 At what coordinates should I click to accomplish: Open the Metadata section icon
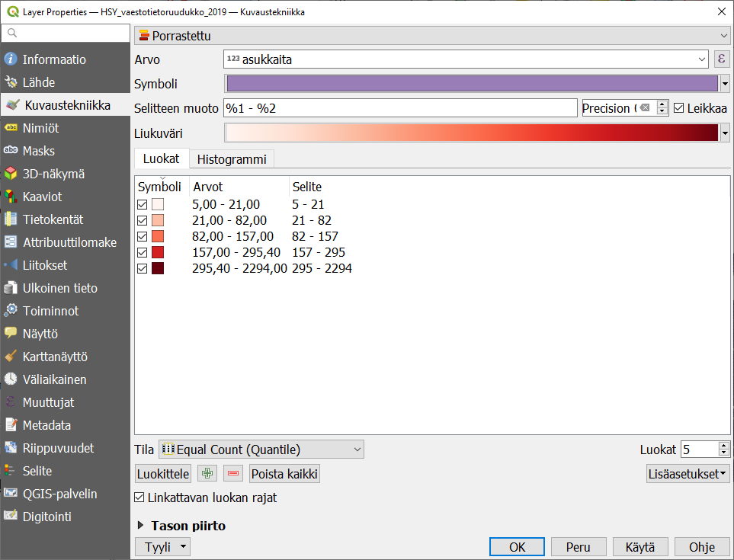coord(11,425)
